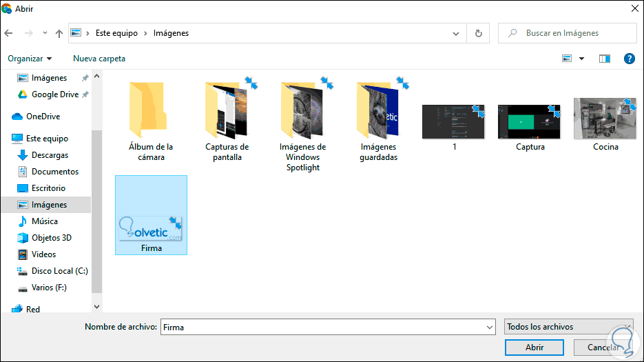Screen dimensions: 644x362
Task: Select highlighted Imágenes under Este equipo
Action: 46,205
